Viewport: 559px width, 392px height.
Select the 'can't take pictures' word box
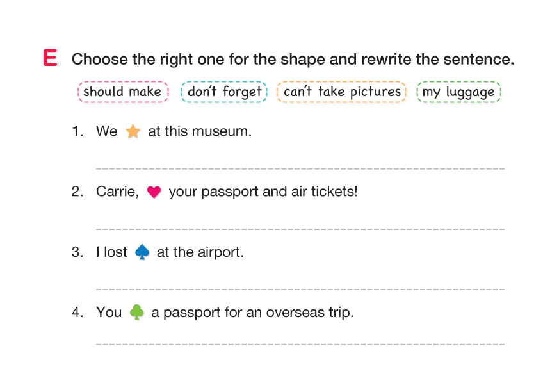pyautogui.click(x=342, y=92)
